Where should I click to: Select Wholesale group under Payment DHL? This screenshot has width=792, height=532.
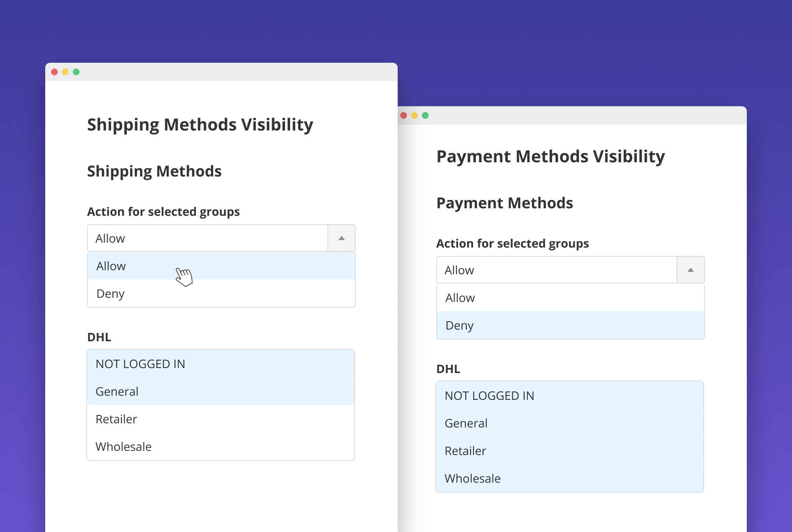pos(570,478)
